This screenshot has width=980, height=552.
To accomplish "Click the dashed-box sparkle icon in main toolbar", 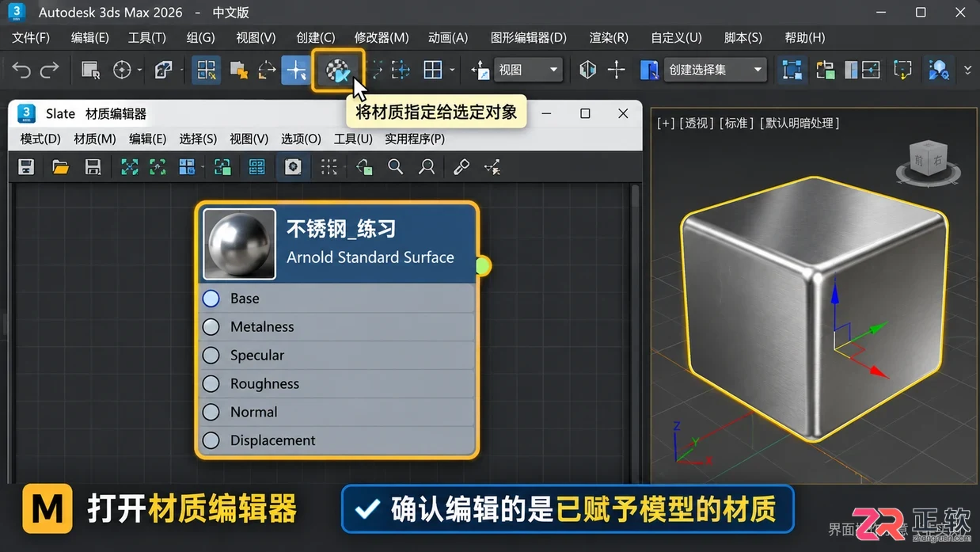I will [902, 70].
